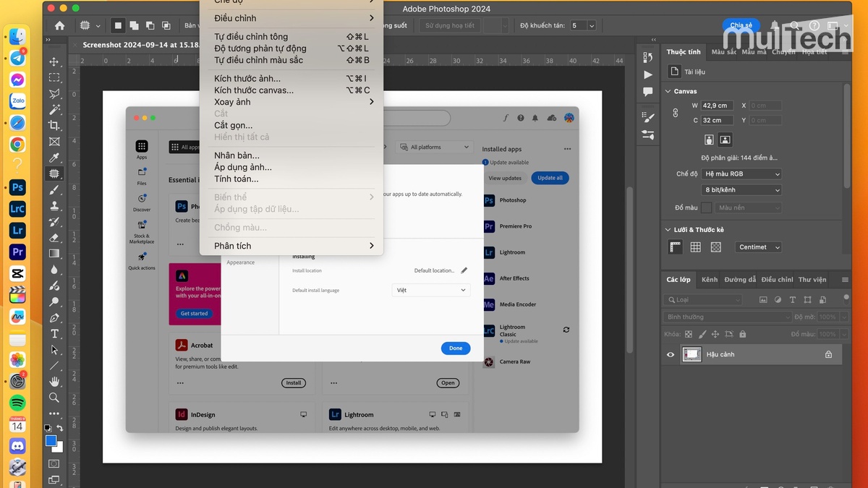Viewport: 868px width, 488px height.
Task: Switch to the Kênh tab
Action: coord(710,280)
